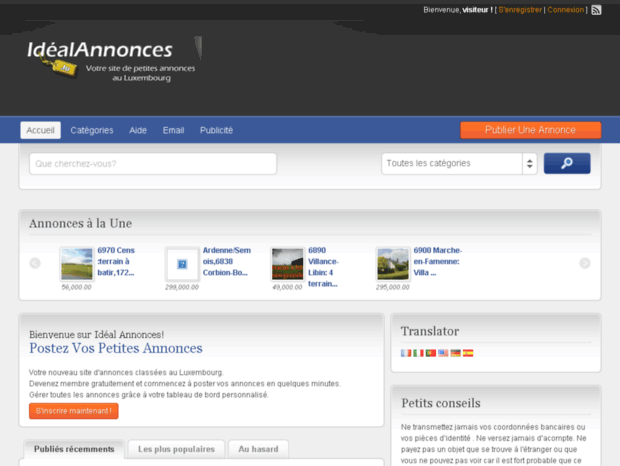
Task: Click the S'inscrire maintenant button
Action: 74,411
